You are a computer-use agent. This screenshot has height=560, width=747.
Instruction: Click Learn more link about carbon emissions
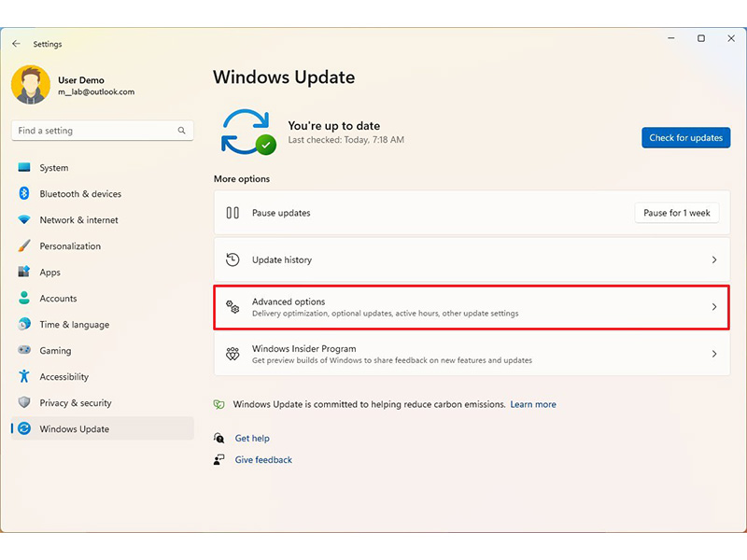[x=533, y=404]
